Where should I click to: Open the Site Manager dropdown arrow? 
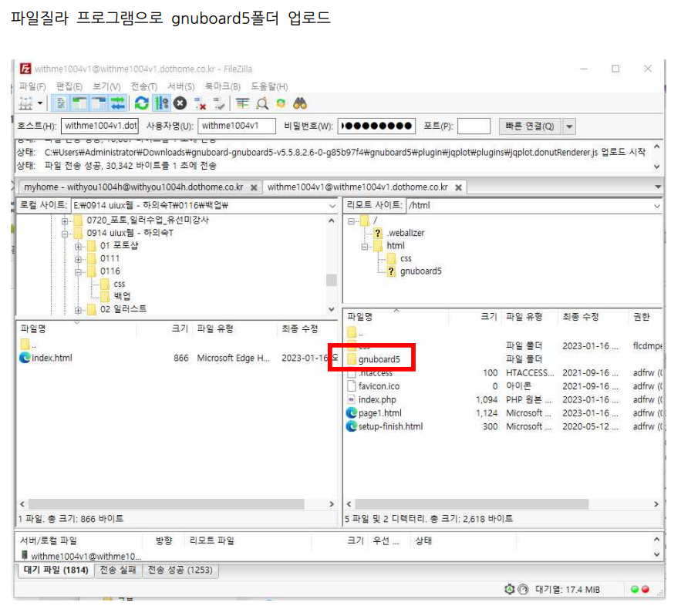(40, 103)
